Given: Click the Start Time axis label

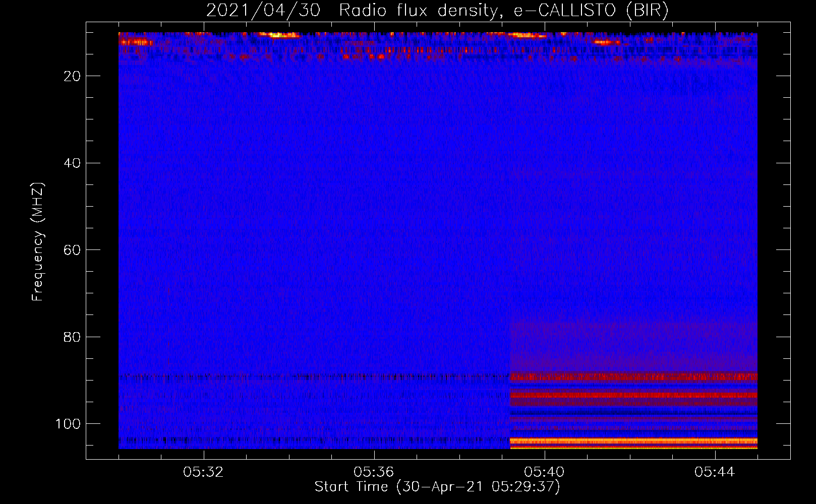Looking at the screenshot, I should 437,487.
